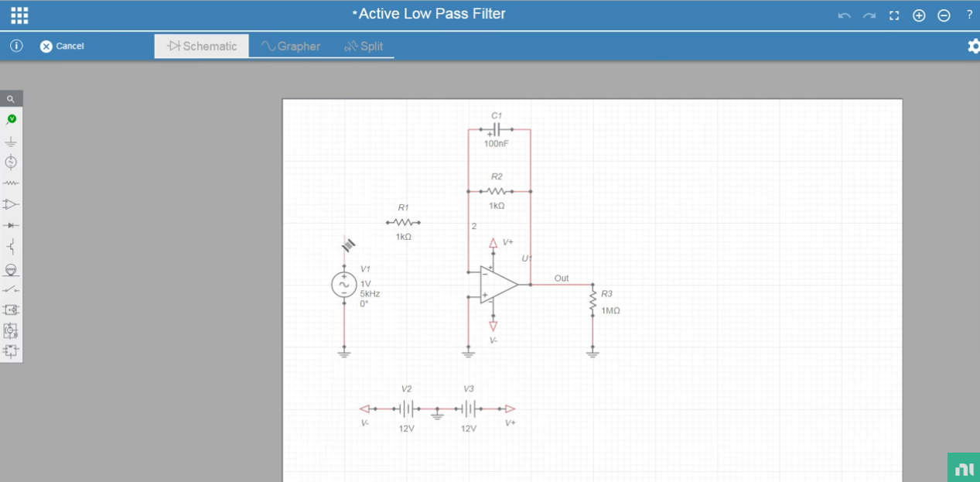Screen dimensions: 980x482
Task: Open help question mark
Action: (969, 15)
